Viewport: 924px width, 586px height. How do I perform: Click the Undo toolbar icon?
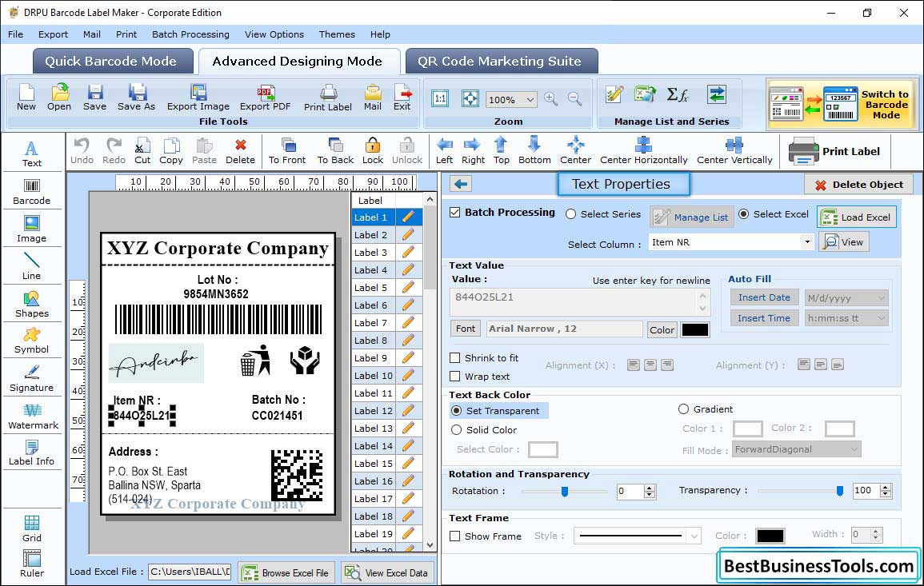tap(82, 151)
